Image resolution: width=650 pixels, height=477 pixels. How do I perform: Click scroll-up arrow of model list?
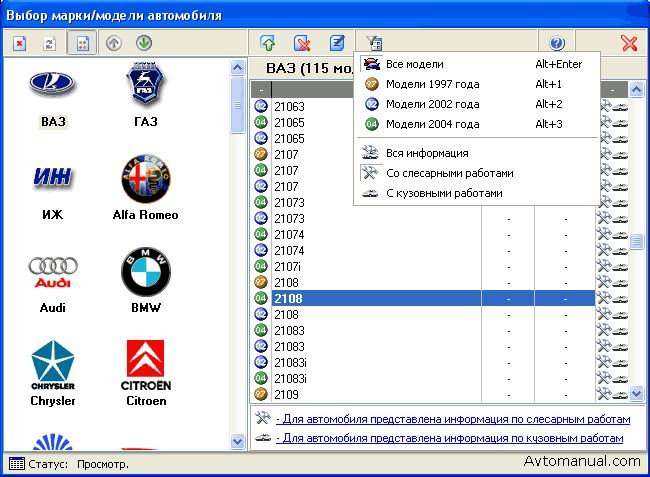[x=636, y=90]
